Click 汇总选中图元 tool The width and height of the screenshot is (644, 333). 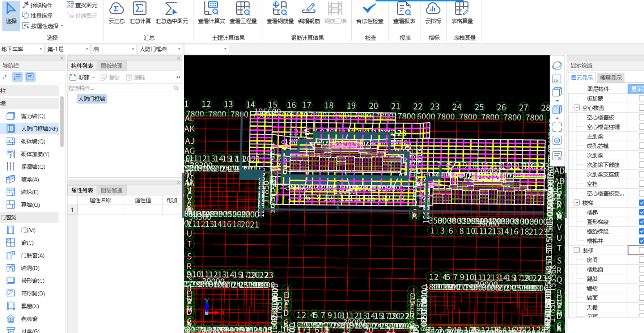172,13
